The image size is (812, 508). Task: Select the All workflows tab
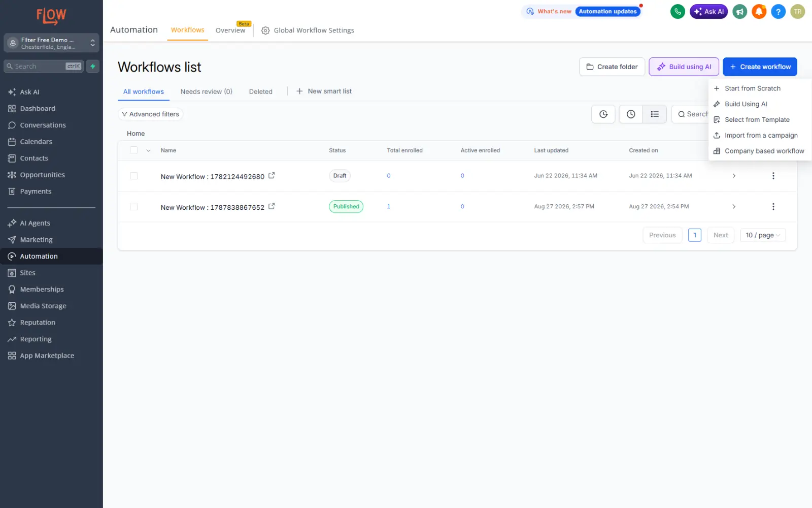tap(144, 92)
